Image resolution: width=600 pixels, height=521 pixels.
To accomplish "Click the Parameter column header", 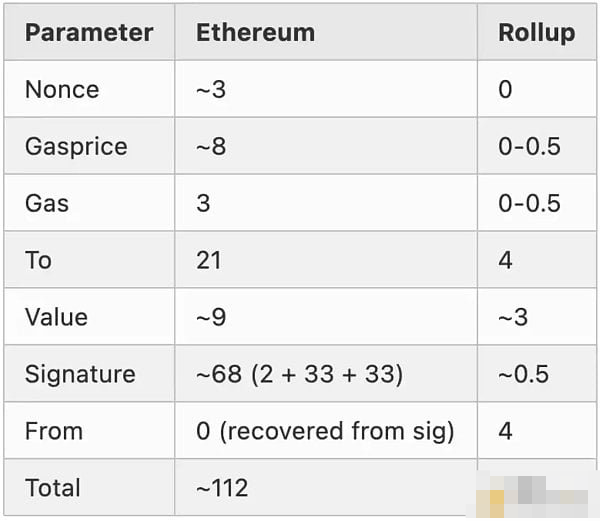I will click(89, 32).
